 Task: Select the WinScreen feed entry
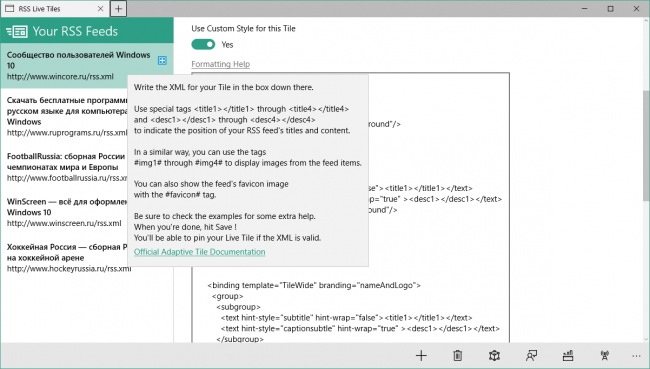64,212
